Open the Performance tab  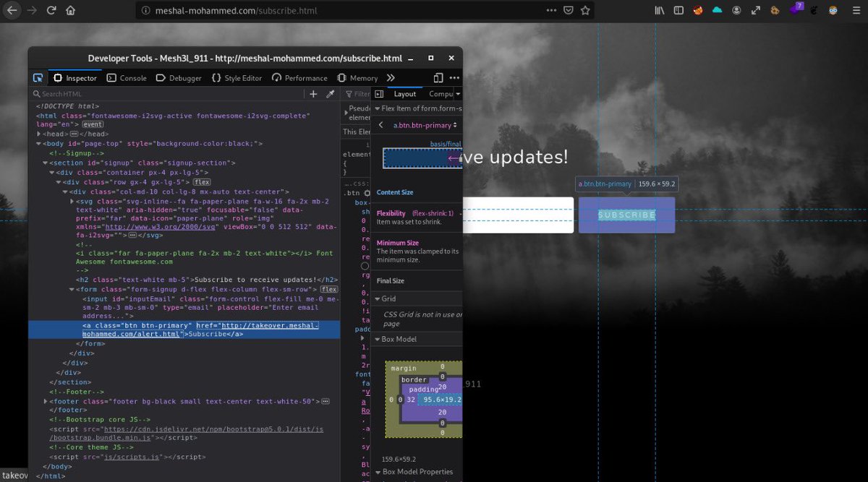coord(299,78)
